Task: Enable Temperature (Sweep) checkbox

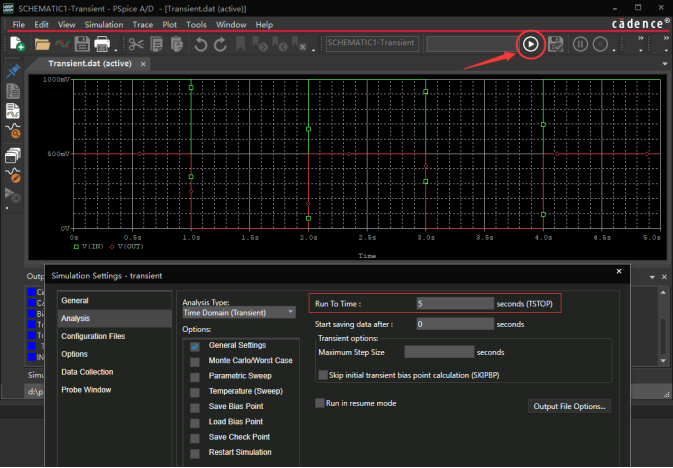Action: pyautogui.click(x=195, y=392)
